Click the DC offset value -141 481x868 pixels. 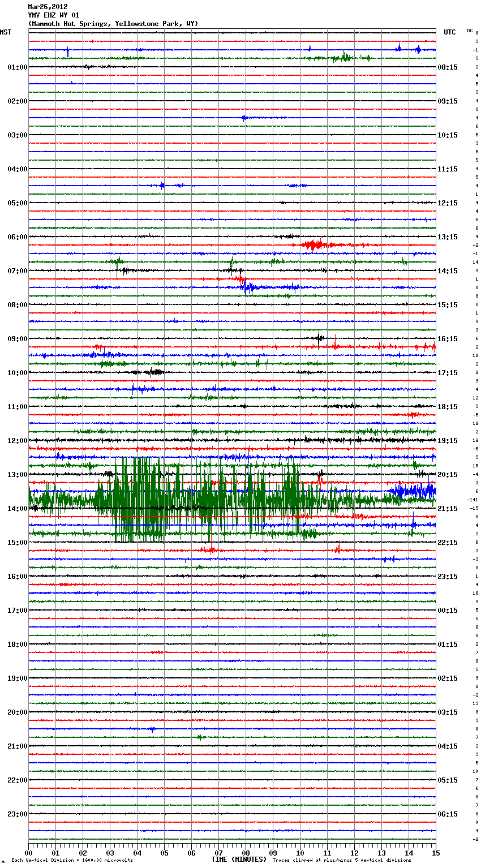tap(473, 500)
